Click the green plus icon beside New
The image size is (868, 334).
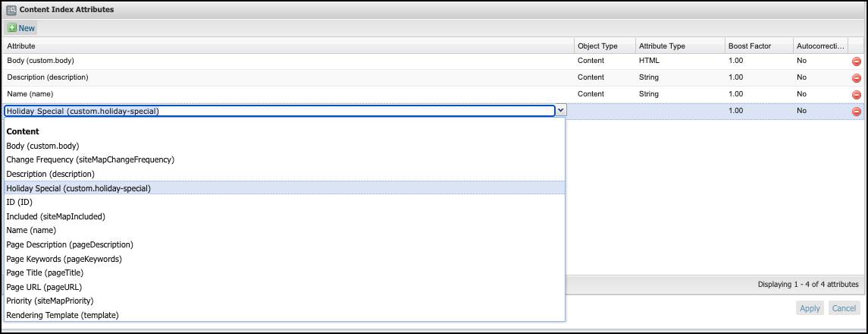point(12,27)
